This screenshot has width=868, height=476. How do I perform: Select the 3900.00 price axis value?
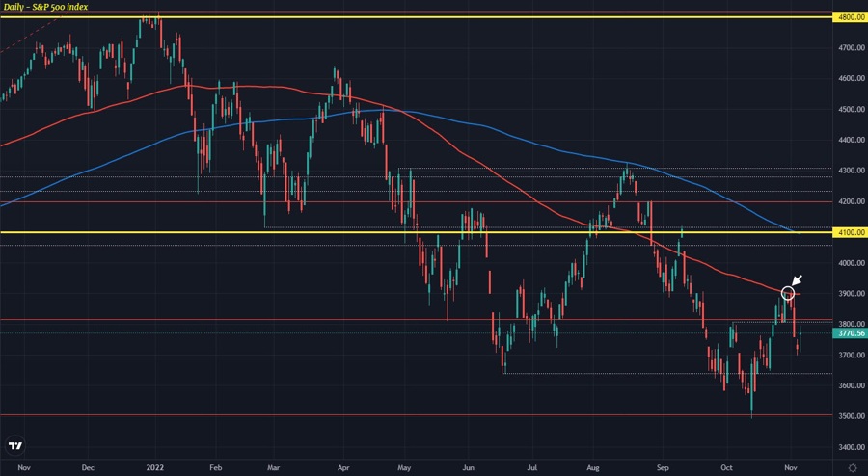pos(852,294)
